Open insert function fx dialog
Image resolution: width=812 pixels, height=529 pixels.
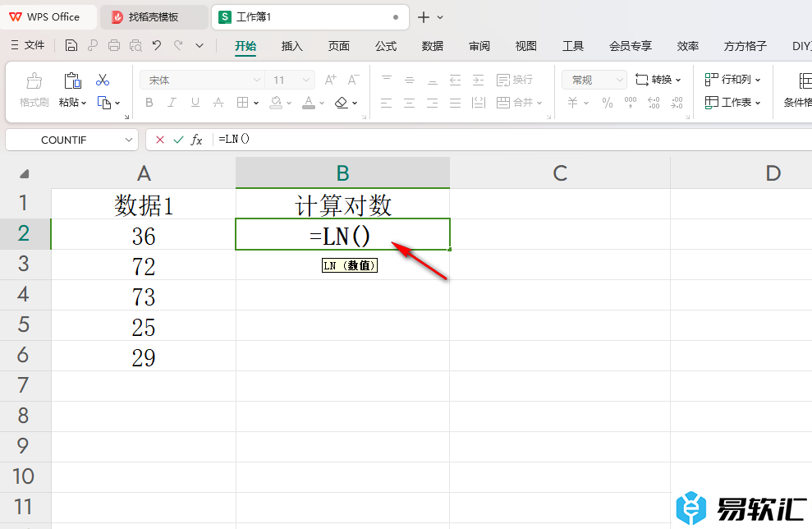click(x=197, y=140)
